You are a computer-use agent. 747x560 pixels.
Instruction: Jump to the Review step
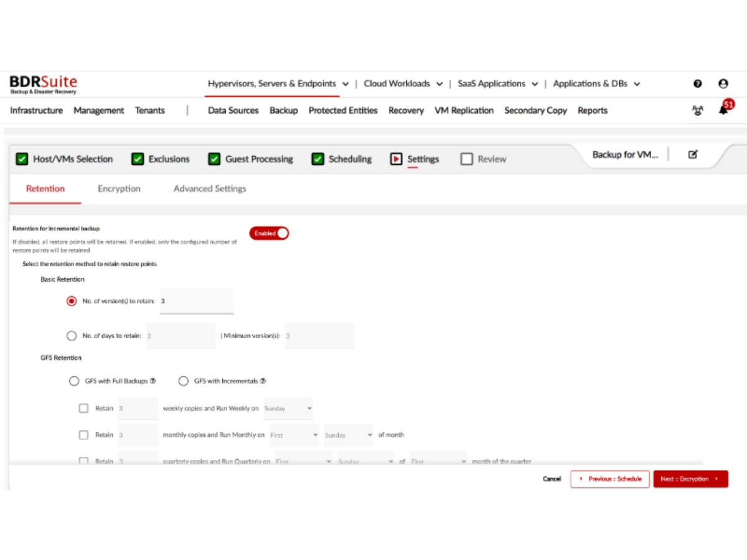(484, 159)
